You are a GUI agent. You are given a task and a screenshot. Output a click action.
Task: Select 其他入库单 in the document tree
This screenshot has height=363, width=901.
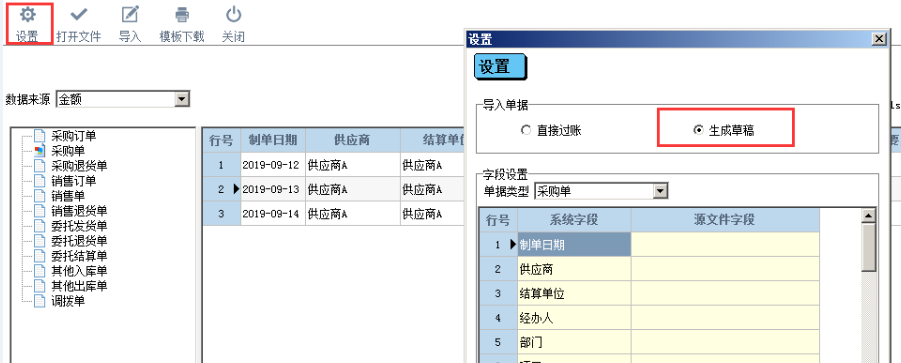[x=79, y=271]
